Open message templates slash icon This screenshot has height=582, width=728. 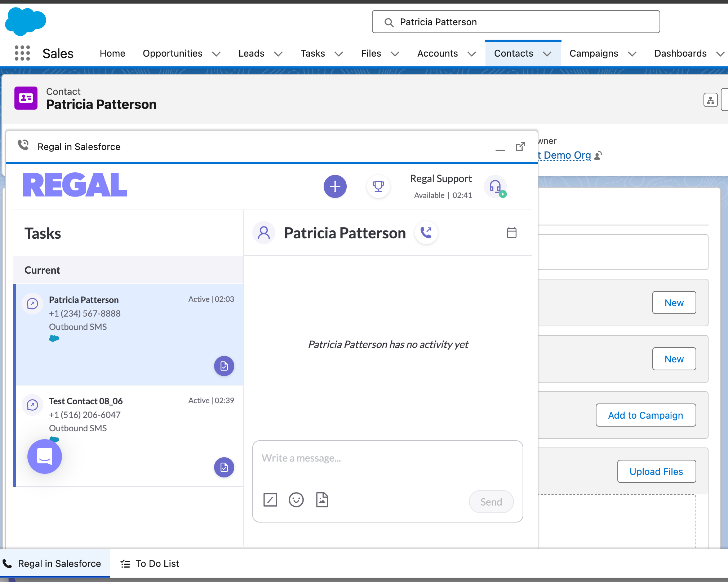click(270, 500)
